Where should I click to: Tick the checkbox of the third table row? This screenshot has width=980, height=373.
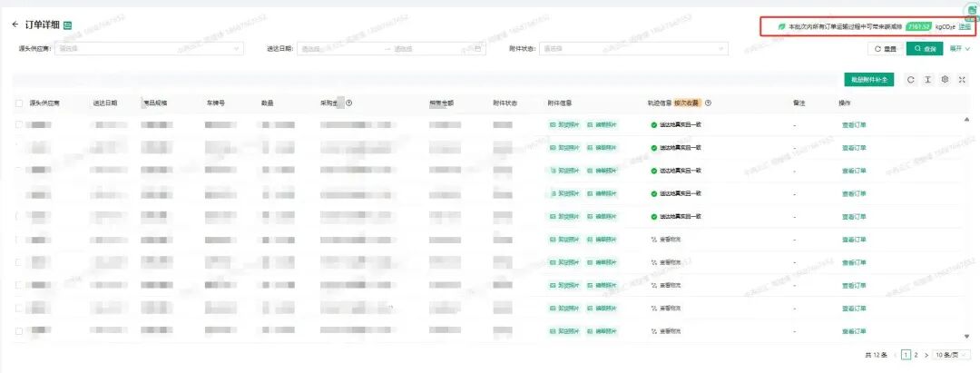[x=19, y=170]
